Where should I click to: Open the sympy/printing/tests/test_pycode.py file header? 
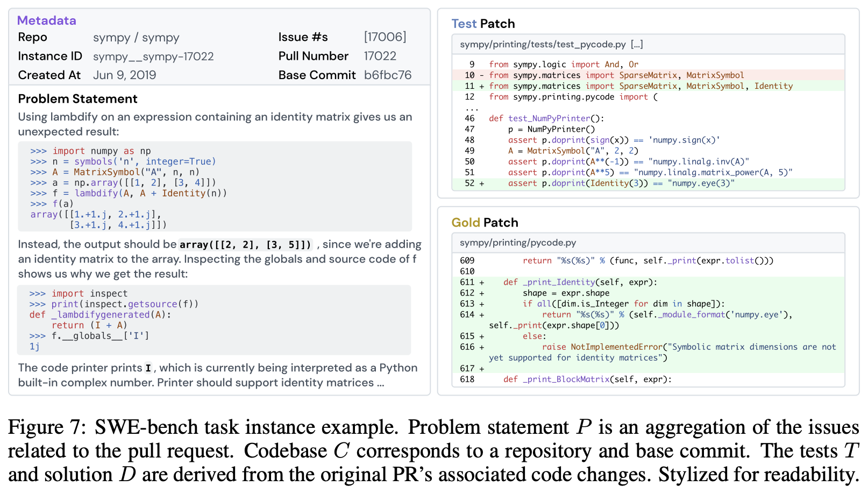coord(543,45)
